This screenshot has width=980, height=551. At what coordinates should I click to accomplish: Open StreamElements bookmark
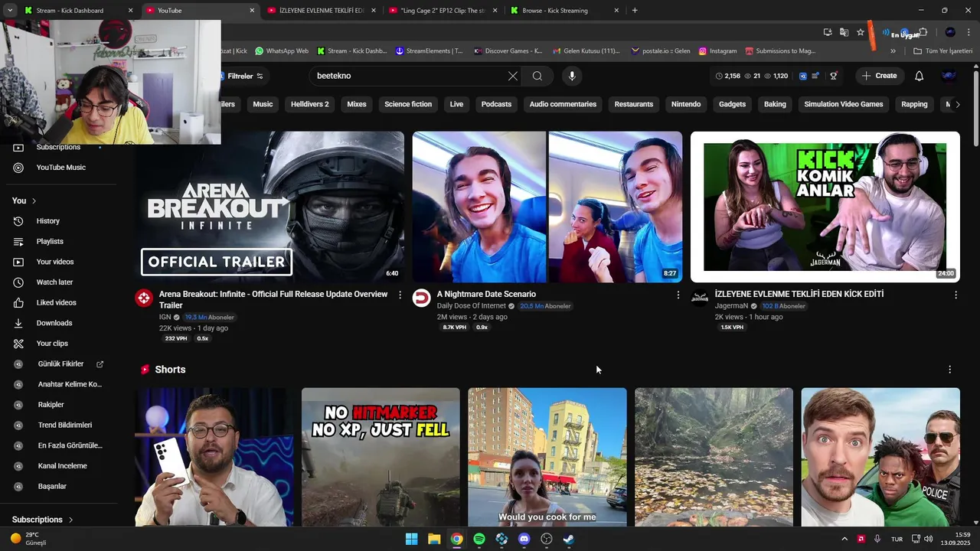coord(429,51)
